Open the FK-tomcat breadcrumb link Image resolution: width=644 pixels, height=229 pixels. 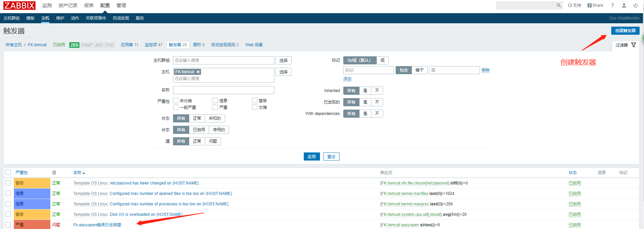(x=37, y=45)
